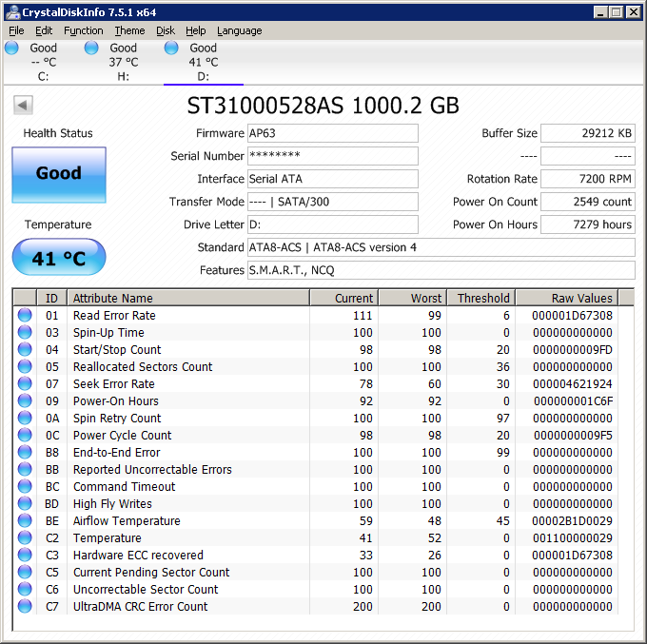Click the Rotation Rate 7200 RPM field

pos(588,179)
